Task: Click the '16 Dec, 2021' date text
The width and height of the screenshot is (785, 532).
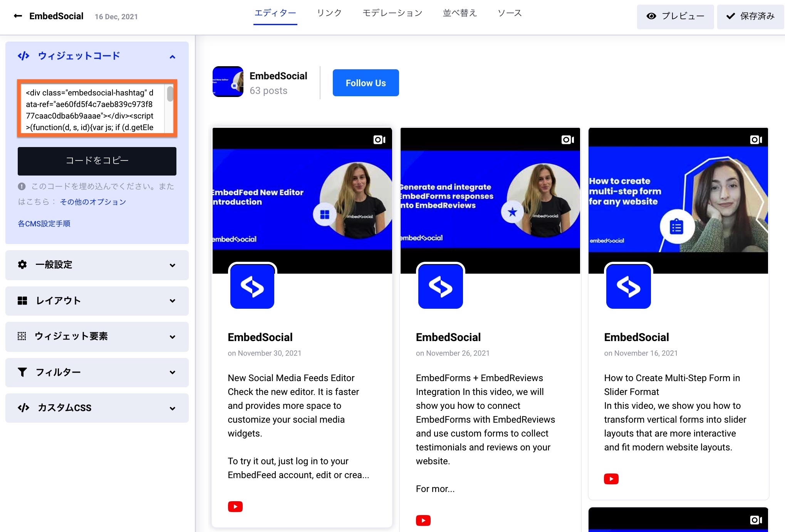Action: coord(116,17)
